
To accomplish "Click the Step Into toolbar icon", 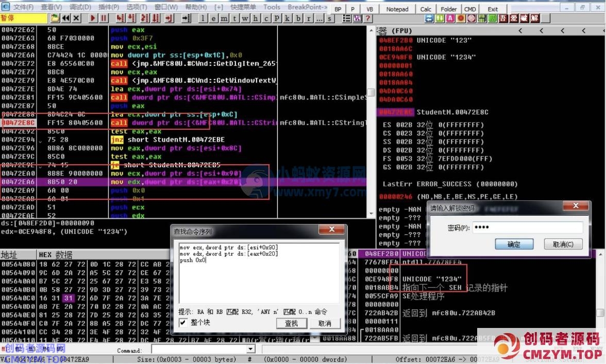I will coord(121,18).
